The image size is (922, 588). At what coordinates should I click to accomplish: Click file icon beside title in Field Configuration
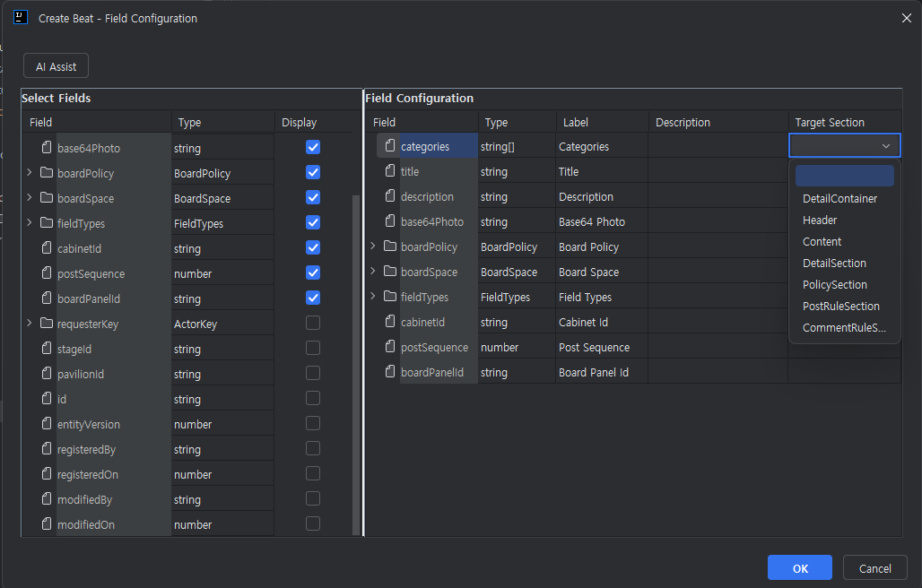click(x=390, y=171)
